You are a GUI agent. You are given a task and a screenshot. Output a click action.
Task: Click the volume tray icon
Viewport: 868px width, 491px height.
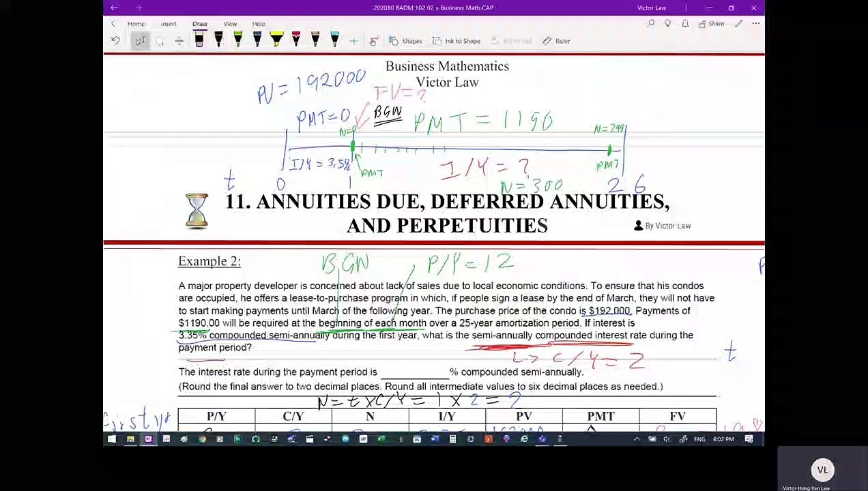tap(667, 439)
